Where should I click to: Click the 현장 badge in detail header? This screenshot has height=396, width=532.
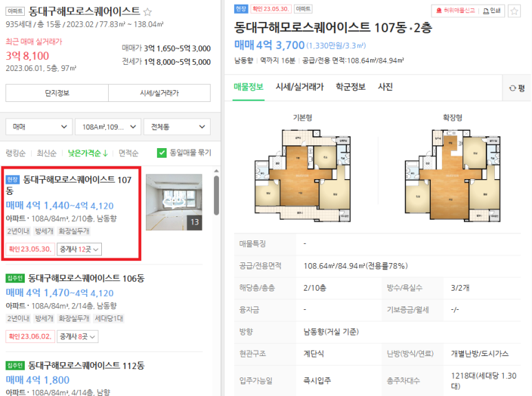click(241, 9)
